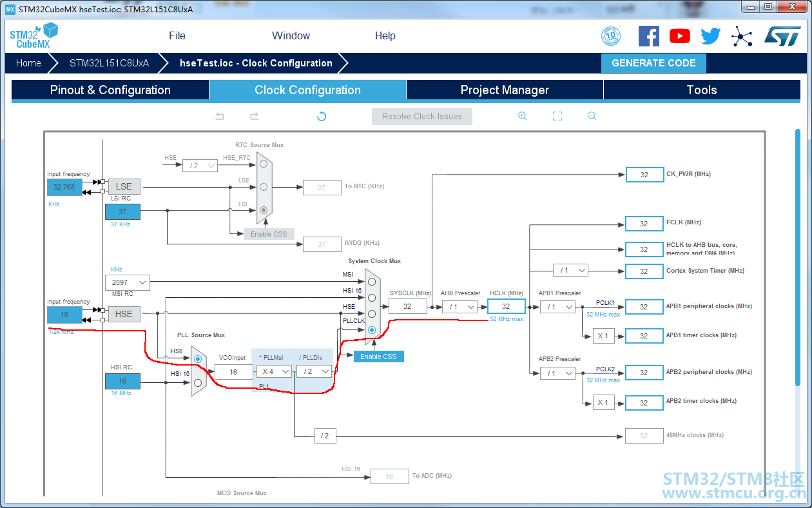This screenshot has width=812, height=508.
Task: Select HSI 16 in System Clock Mux
Action: click(372, 298)
